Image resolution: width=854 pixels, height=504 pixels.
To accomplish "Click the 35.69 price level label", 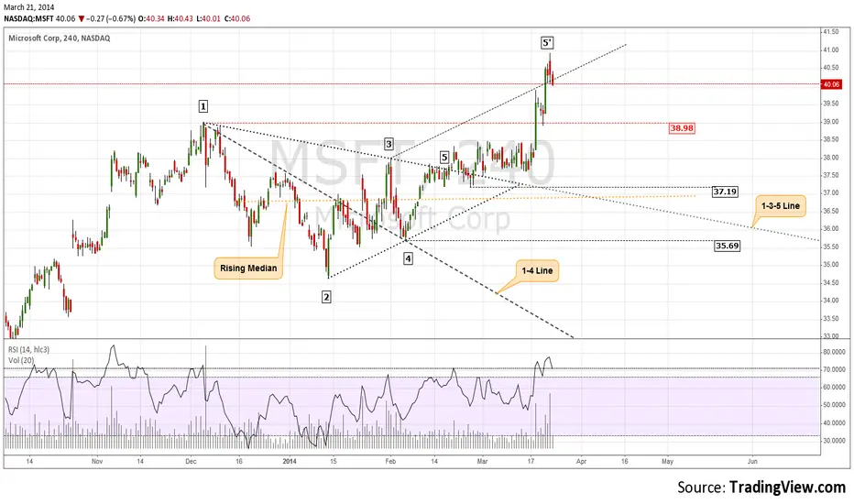I will point(728,246).
